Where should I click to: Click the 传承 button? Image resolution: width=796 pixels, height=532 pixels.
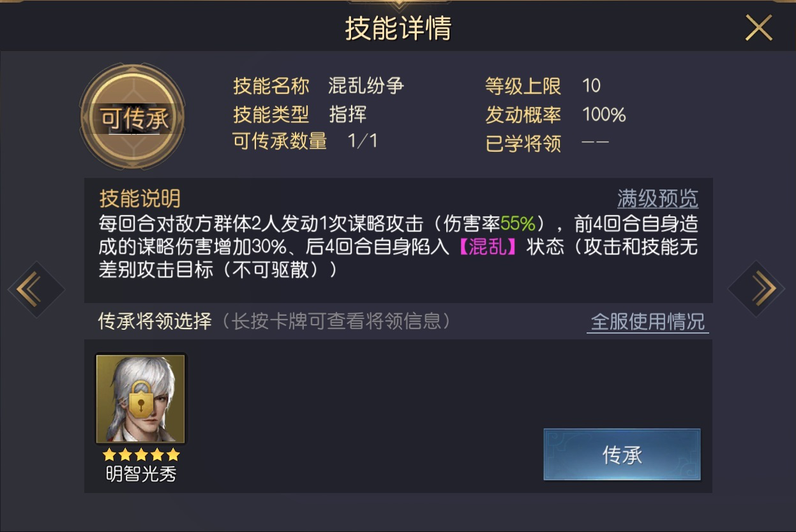(622, 454)
